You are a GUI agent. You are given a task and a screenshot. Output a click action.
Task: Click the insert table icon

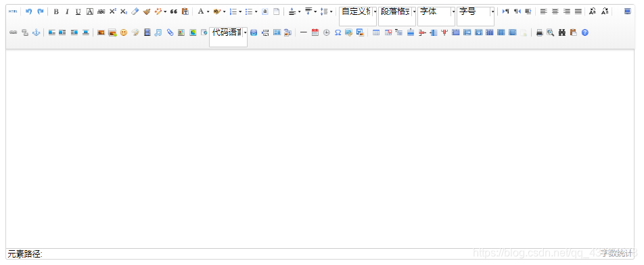[x=376, y=32]
